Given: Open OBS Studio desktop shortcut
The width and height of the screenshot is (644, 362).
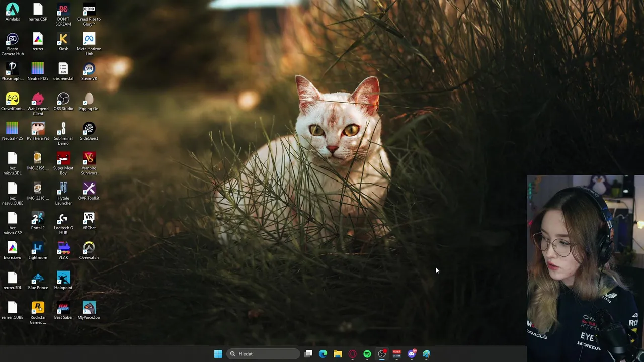Looking at the screenshot, I should 63,102.
